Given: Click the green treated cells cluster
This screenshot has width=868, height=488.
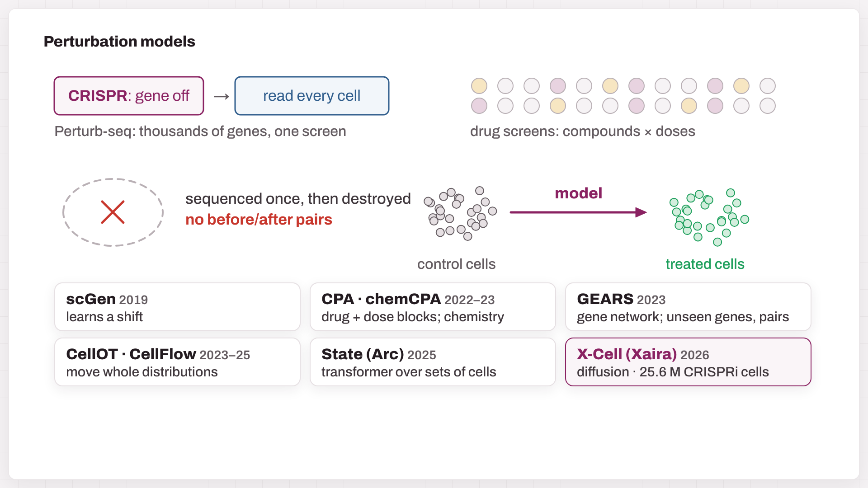Looking at the screenshot, I should pyautogui.click(x=709, y=217).
